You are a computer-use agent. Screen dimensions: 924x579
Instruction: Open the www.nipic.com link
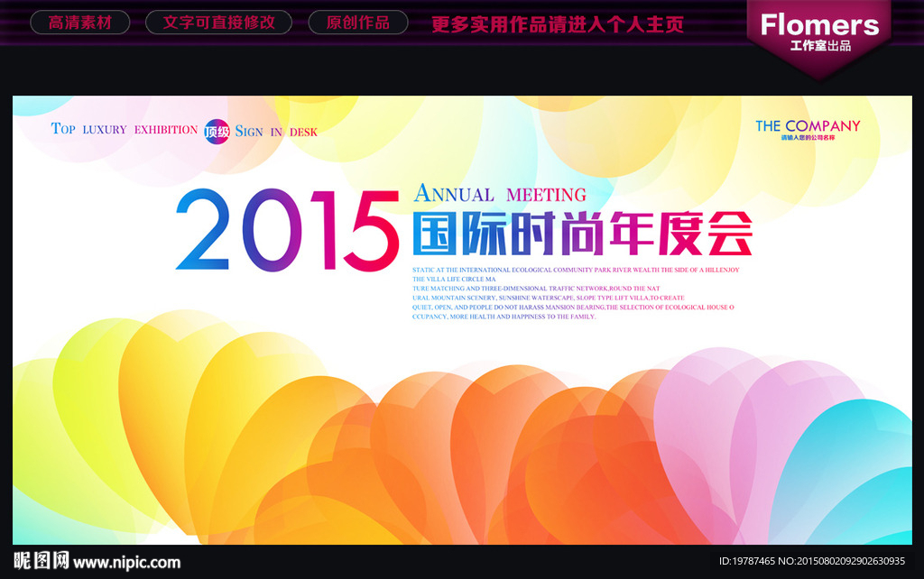point(126,563)
